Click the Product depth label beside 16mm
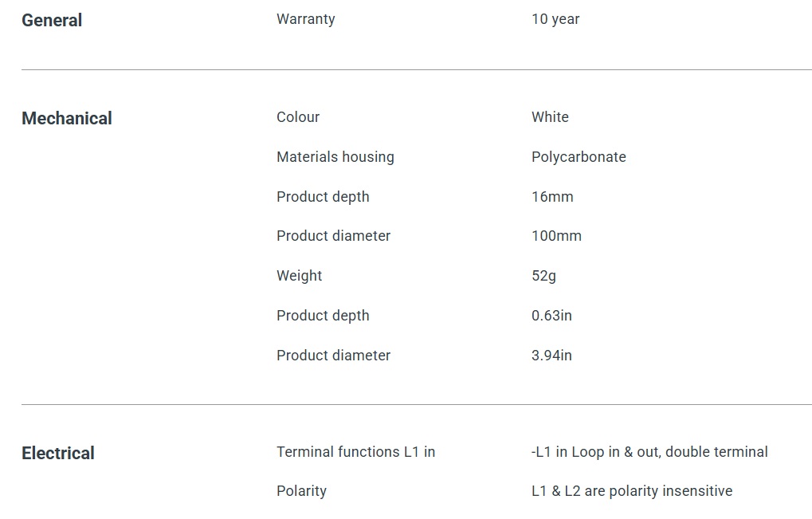 click(323, 197)
